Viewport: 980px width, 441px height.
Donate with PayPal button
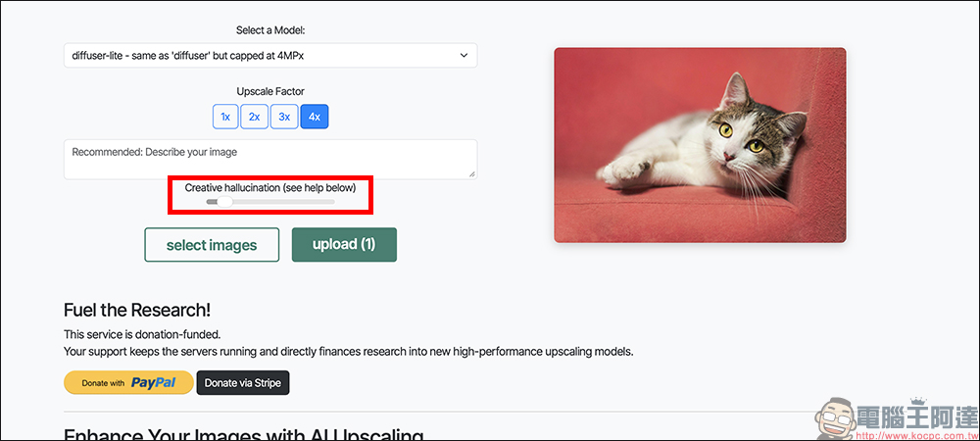[x=128, y=383]
